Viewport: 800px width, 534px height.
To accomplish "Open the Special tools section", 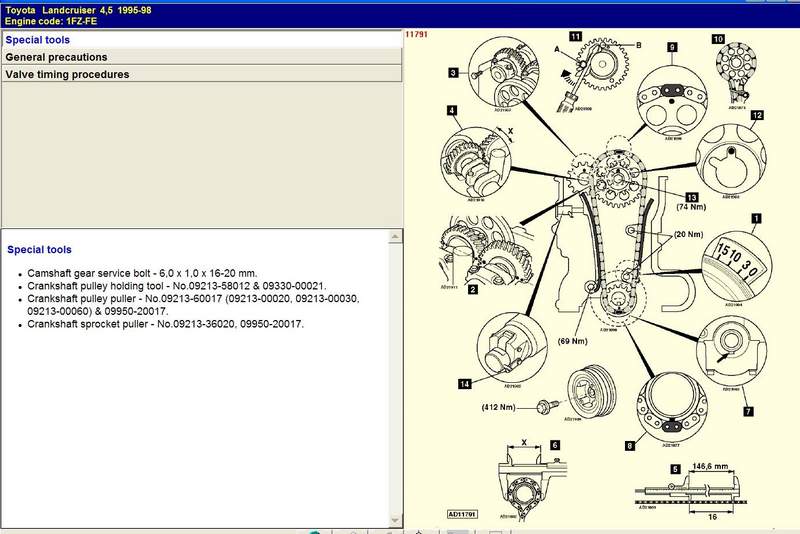I will tap(202, 40).
